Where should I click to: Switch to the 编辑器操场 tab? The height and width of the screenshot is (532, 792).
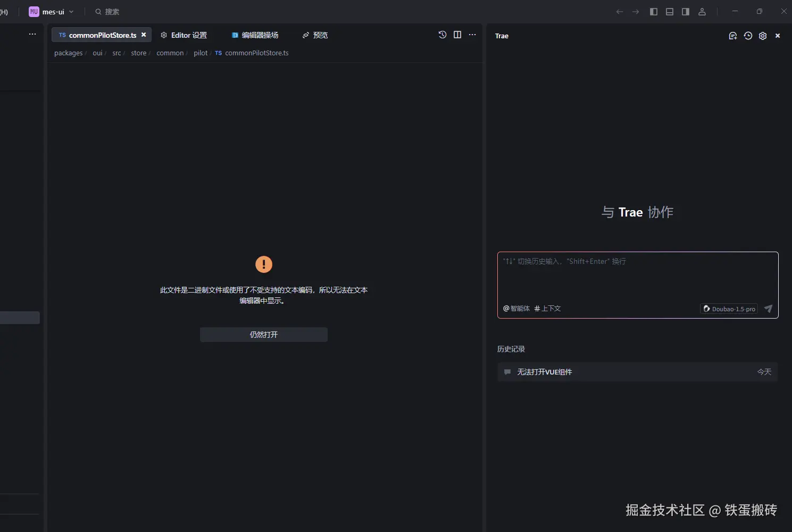[x=255, y=35]
